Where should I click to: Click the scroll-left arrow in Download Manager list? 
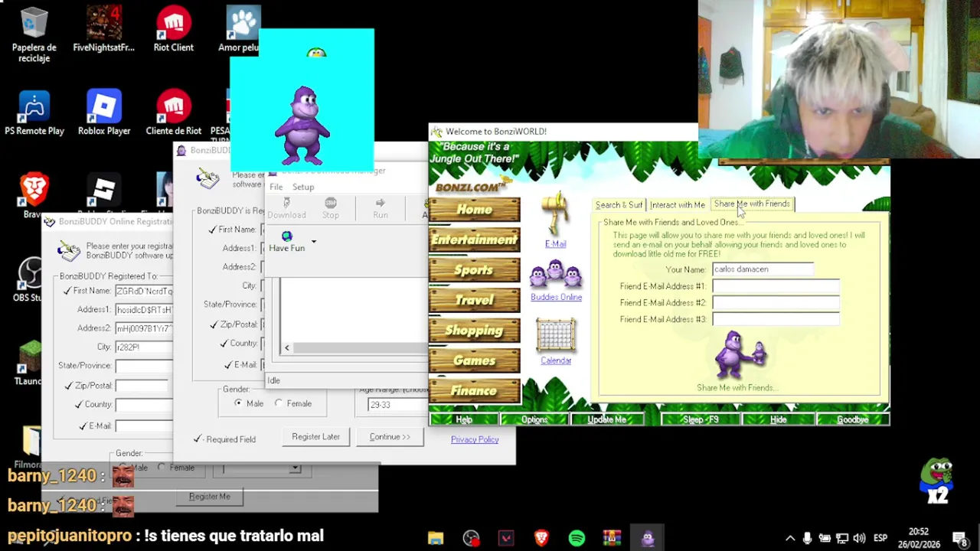click(x=286, y=348)
